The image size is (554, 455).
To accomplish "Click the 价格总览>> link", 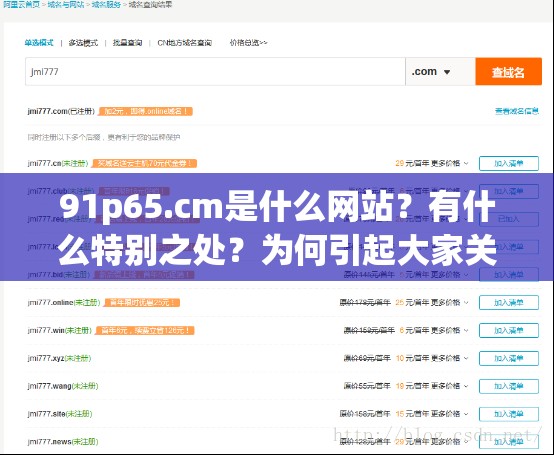I will click(248, 43).
